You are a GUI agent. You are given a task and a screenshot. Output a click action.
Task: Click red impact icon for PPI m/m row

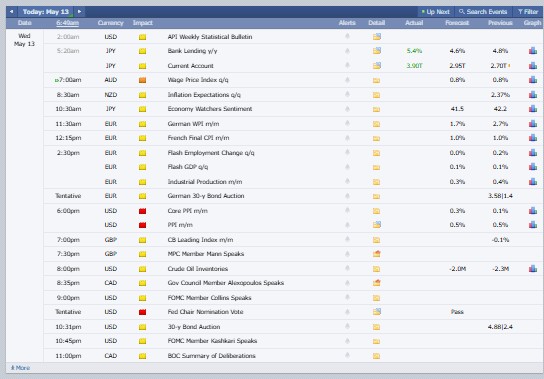coord(142,225)
